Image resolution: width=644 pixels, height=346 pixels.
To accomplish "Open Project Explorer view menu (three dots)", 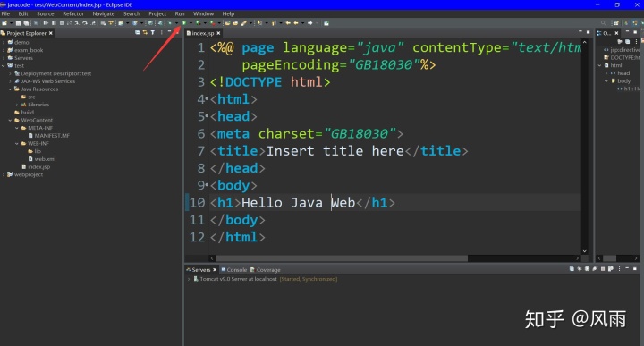I will [161, 32].
